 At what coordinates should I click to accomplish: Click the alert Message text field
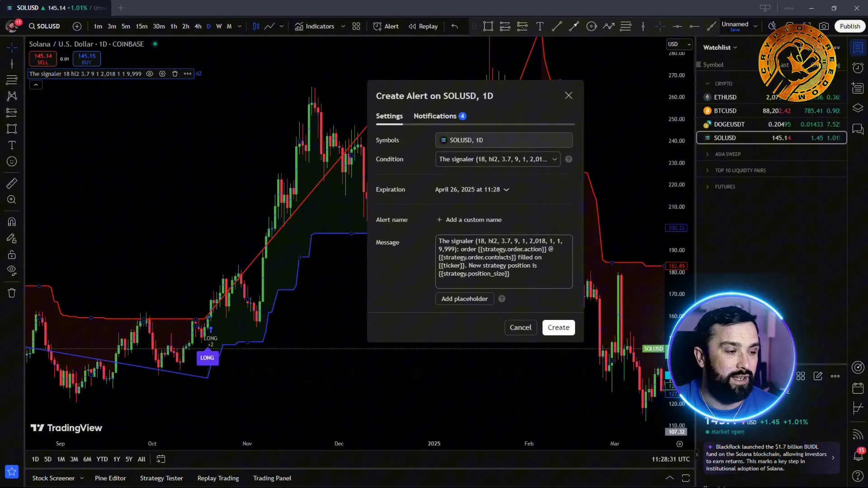pyautogui.click(x=504, y=261)
